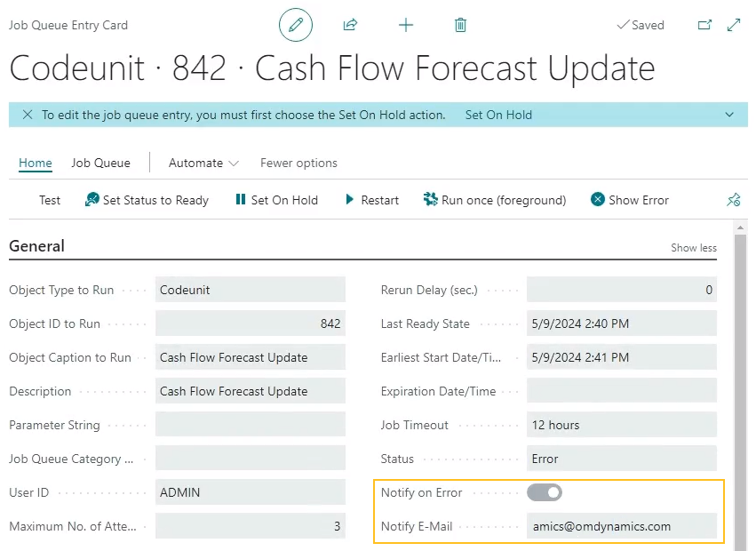Screen dimensions: 756x551
Task: Select the Set Status to Ready action icon
Action: point(92,200)
